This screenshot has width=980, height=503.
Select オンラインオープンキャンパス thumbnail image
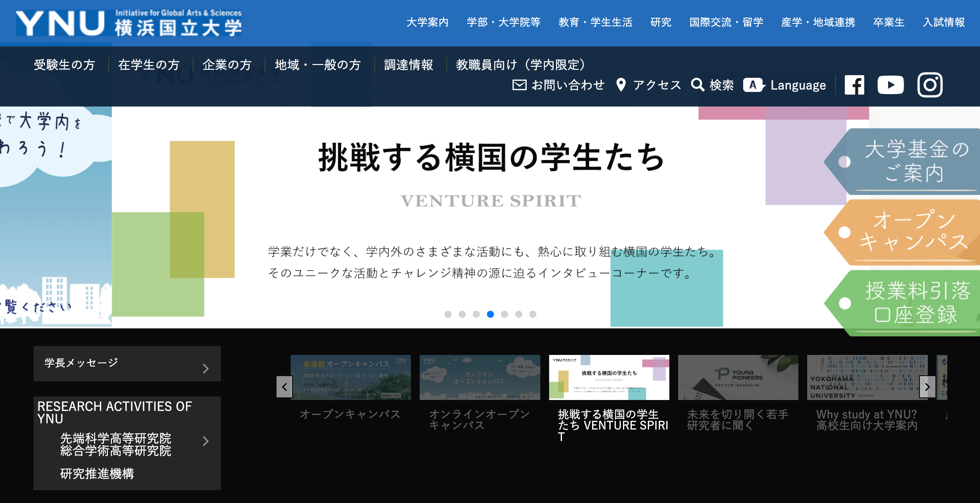coord(480,377)
